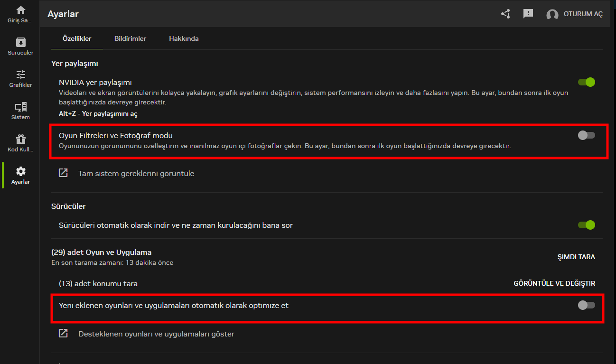Click external link icon beside Desteklenen oyunları
The image size is (616, 364).
(63, 334)
